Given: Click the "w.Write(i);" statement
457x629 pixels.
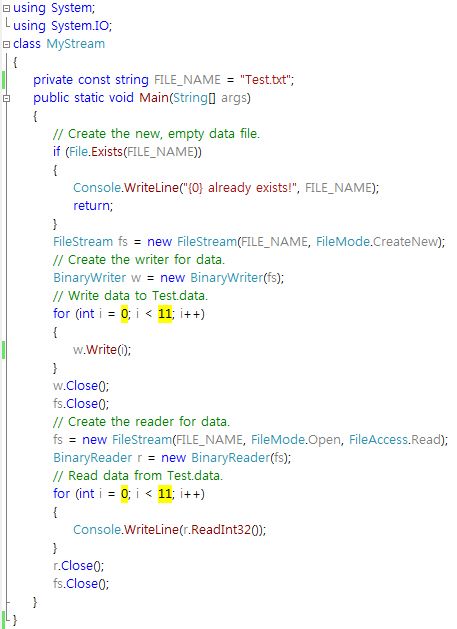Looking at the screenshot, I should [102, 349].
